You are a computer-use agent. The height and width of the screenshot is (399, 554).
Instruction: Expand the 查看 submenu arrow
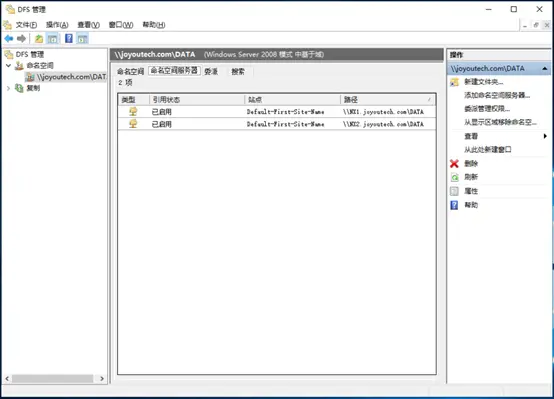545,136
